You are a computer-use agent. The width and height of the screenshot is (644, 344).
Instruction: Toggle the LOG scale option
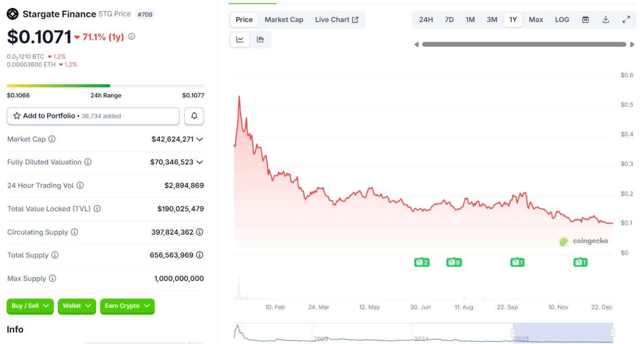point(562,20)
